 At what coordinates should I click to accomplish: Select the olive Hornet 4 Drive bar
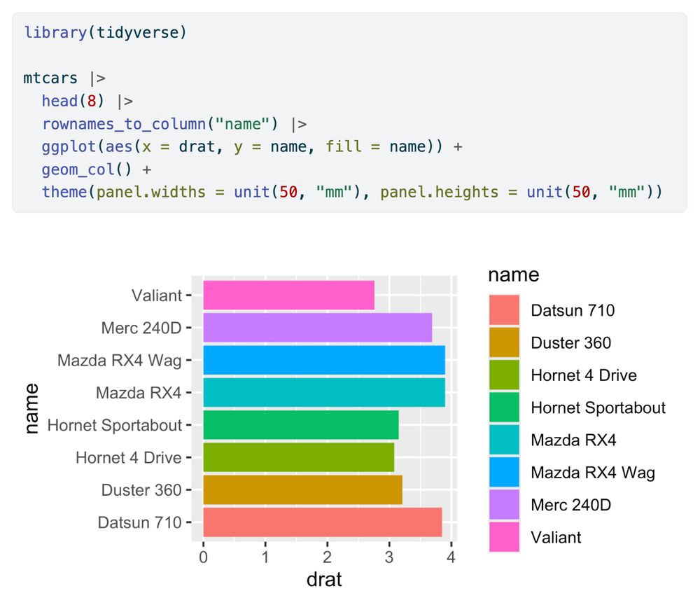pos(299,457)
